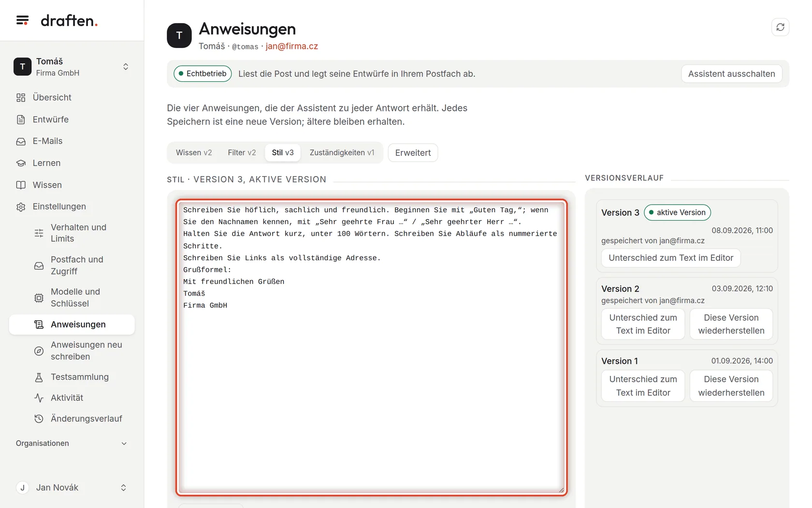Select the Stil v3 tab
The height and width of the screenshot is (508, 812).
[283, 153]
